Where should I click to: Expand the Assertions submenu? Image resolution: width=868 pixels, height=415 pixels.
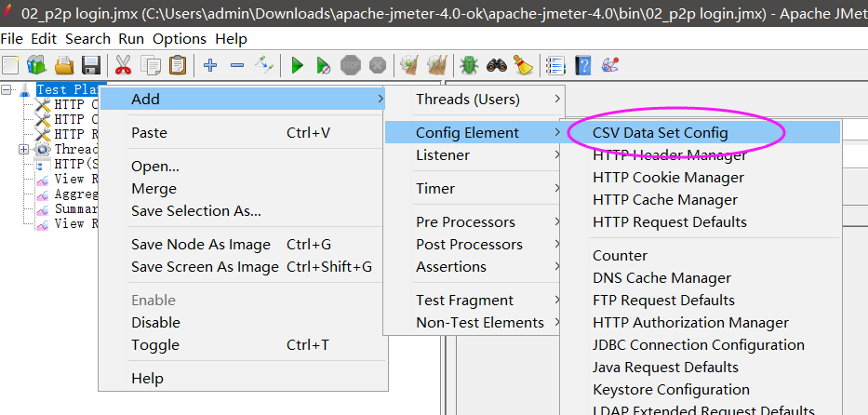point(474,267)
